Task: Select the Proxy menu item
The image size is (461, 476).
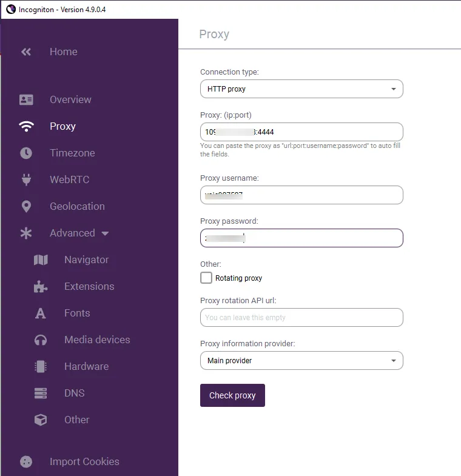Action: (x=62, y=126)
